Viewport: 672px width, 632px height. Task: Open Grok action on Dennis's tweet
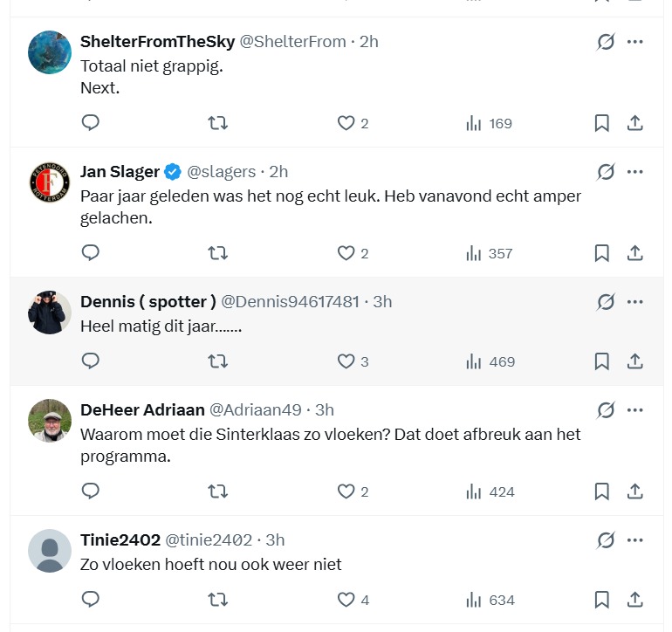point(606,302)
